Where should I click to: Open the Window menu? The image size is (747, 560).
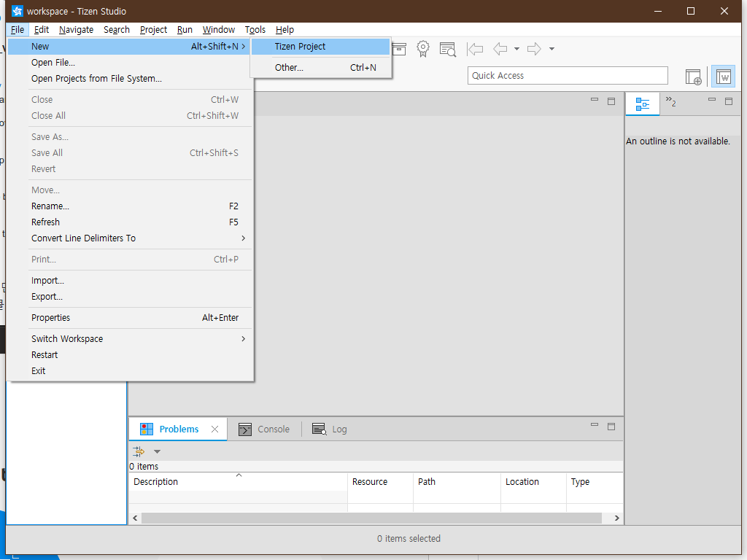[x=219, y=29]
